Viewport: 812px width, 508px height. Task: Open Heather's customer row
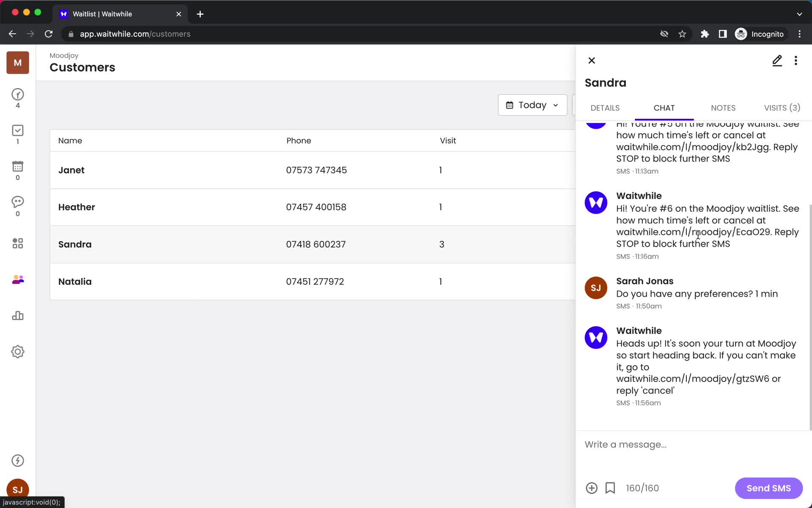tap(313, 207)
